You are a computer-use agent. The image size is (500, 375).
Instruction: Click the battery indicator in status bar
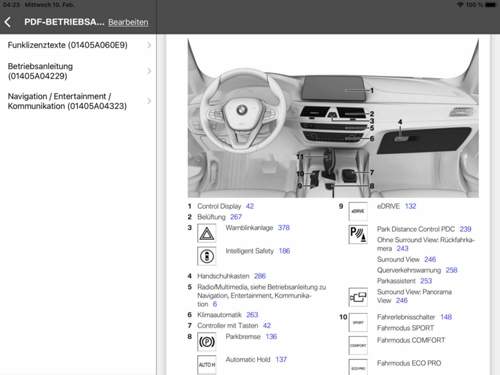[490, 5]
